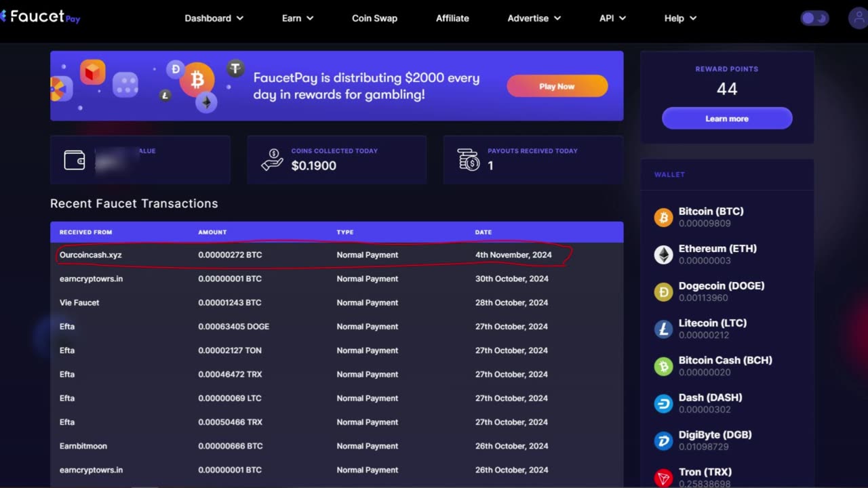The image size is (868, 488).
Task: Click the DigiByte balance 0.01098729
Action: point(704,447)
